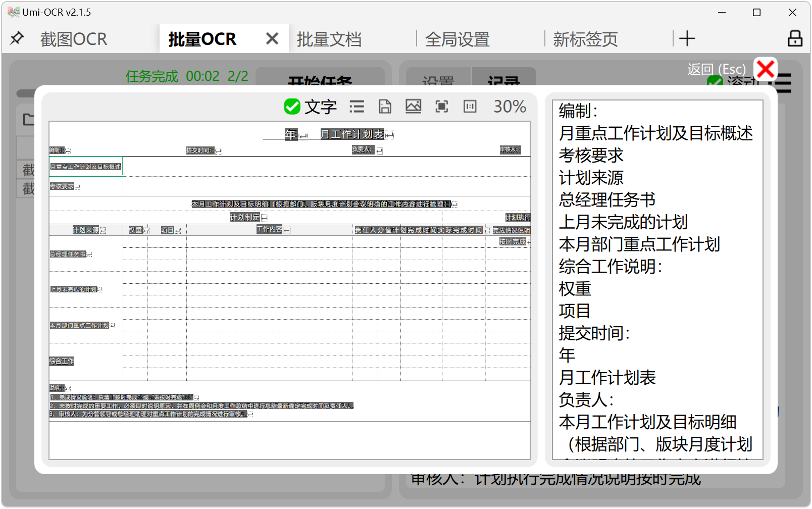
Task: Open the 全局设置 tab
Action: click(x=458, y=39)
